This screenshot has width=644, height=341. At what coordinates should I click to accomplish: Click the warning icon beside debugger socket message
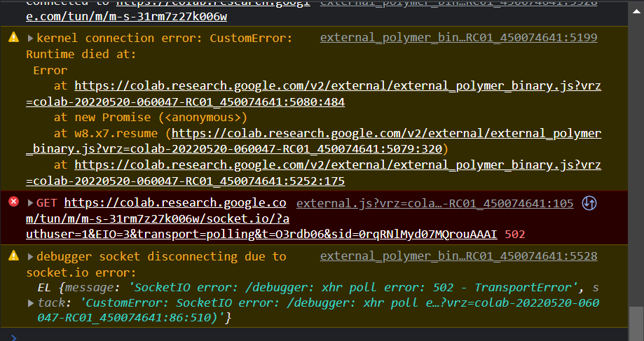click(x=13, y=256)
